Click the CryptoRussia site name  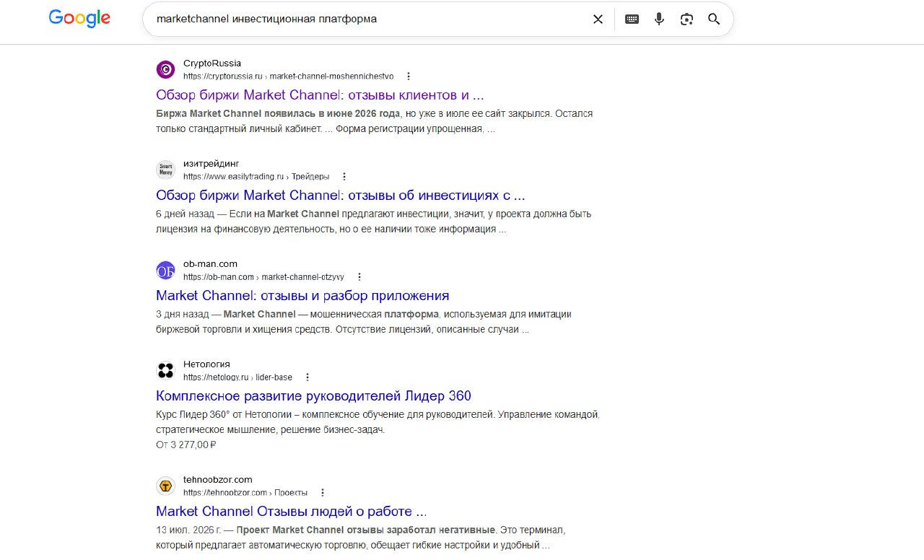212,64
